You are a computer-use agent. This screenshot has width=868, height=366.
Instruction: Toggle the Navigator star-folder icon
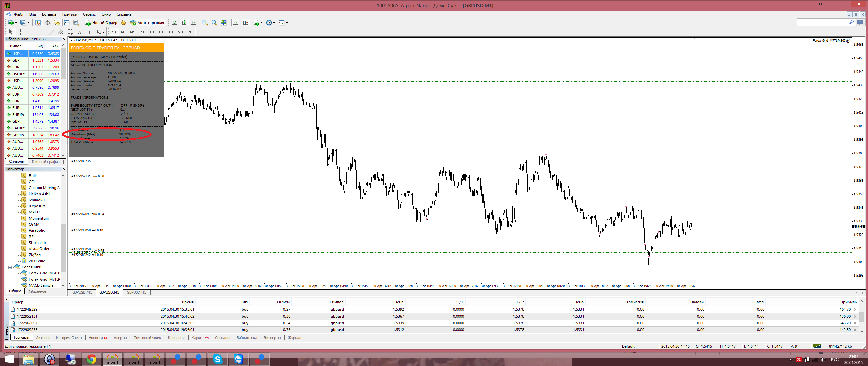[x=57, y=23]
